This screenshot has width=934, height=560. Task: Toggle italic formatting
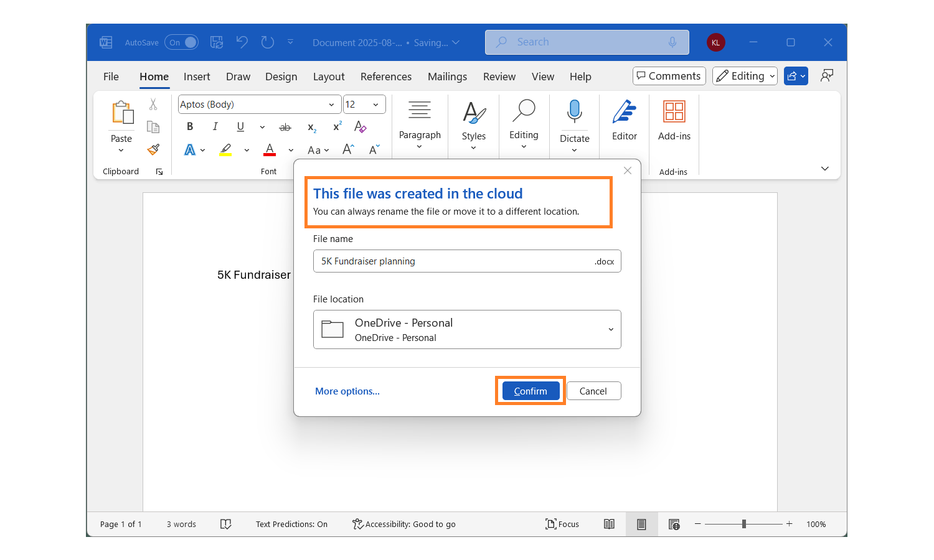tap(215, 126)
